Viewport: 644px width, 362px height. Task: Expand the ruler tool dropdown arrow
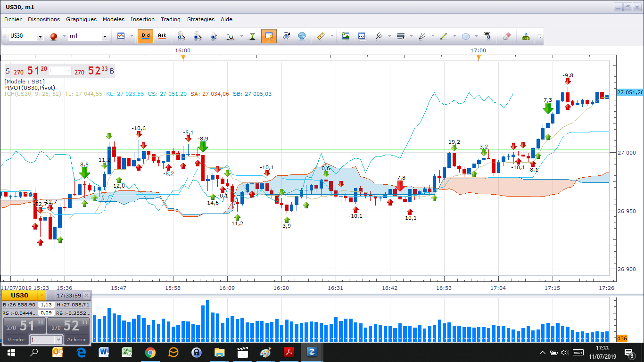332,37
